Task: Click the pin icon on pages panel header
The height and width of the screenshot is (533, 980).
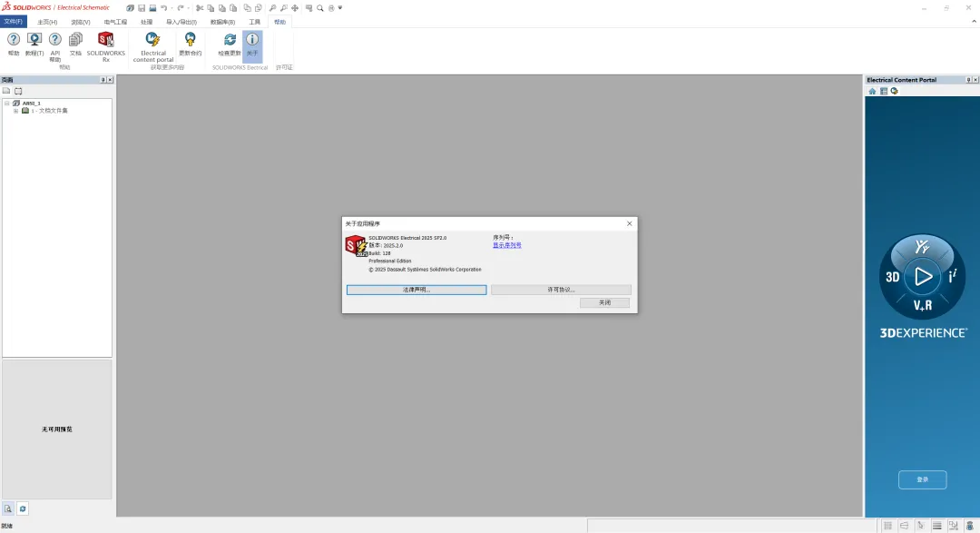Action: click(103, 79)
